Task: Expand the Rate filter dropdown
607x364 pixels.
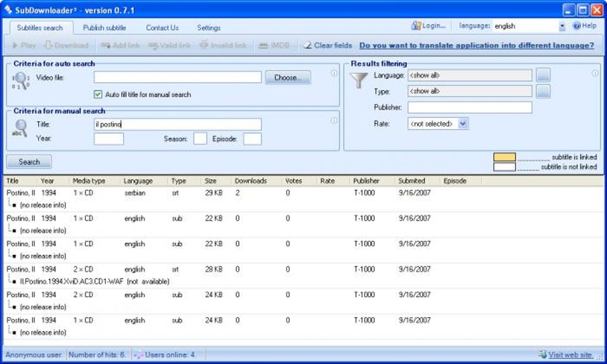Action: (463, 124)
